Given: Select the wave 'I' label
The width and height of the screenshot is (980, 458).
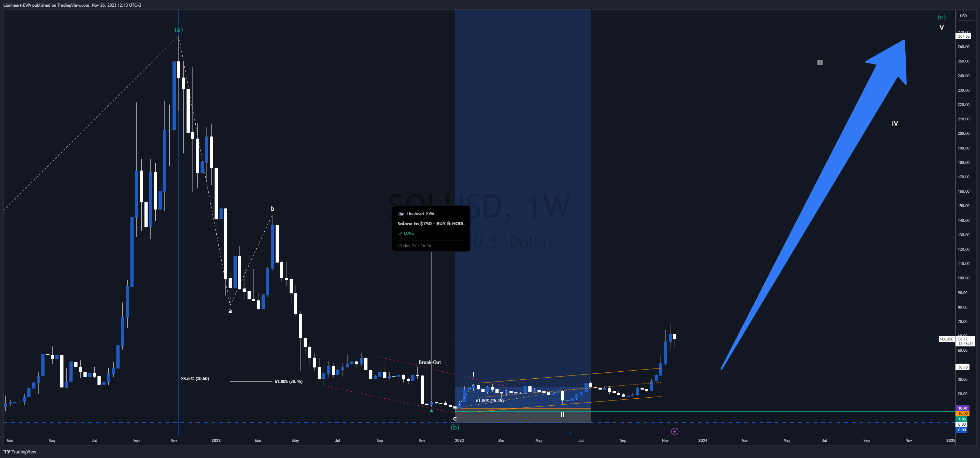Looking at the screenshot, I should coord(473,374).
